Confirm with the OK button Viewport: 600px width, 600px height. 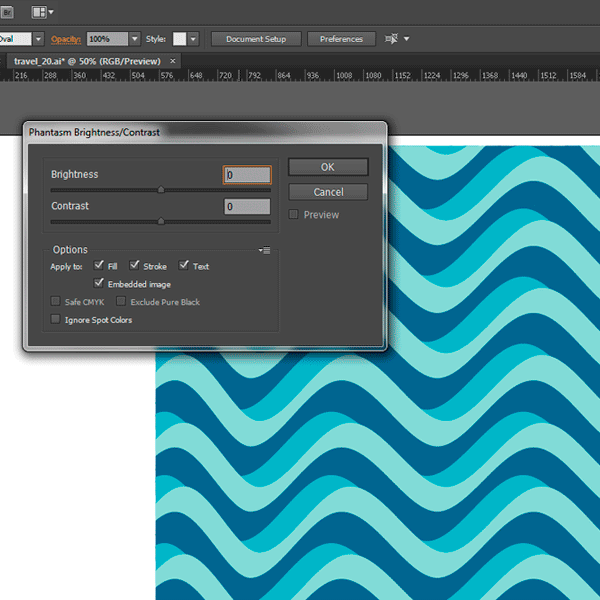coord(328,167)
